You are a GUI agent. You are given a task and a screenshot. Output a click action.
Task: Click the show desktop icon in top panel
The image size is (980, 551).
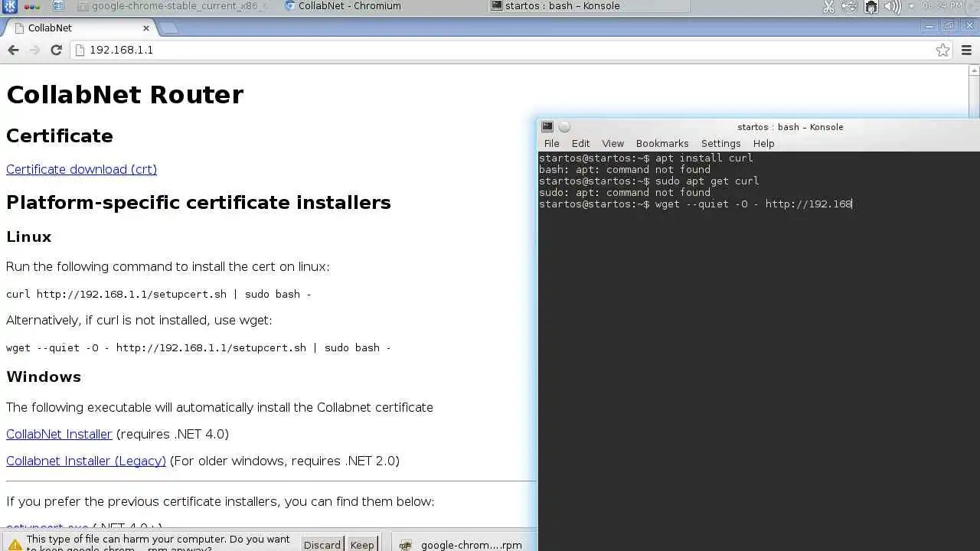tap(59, 6)
